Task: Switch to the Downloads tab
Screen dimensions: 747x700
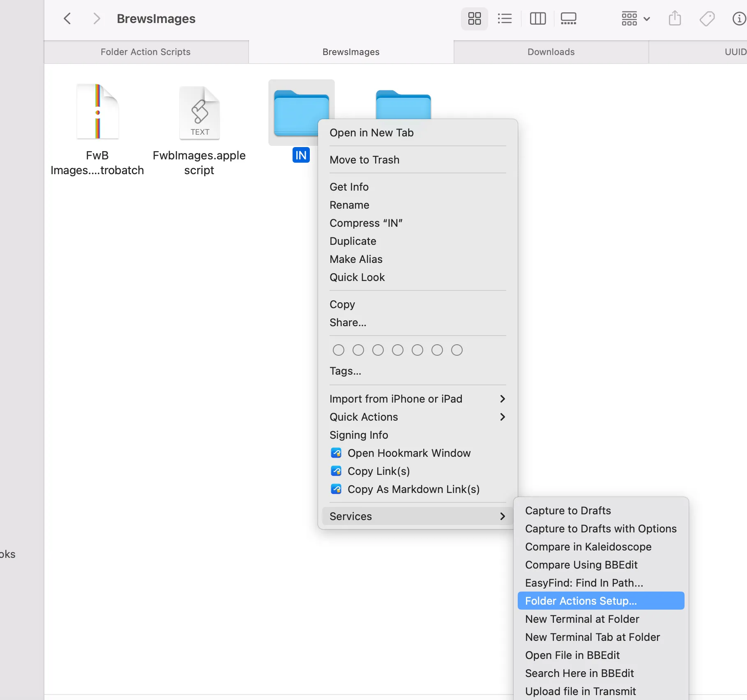Action: [x=551, y=52]
